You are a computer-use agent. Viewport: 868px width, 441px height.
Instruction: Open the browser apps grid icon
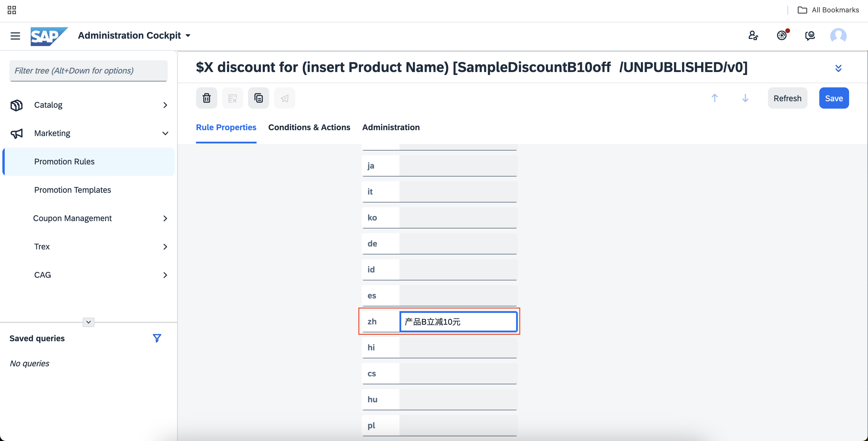tap(12, 10)
